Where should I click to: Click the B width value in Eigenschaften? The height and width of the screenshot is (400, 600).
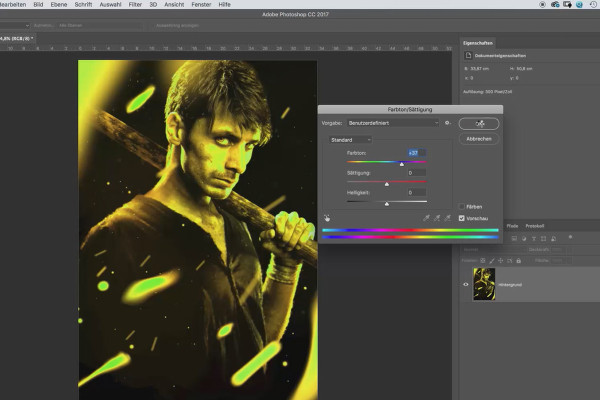click(x=479, y=69)
